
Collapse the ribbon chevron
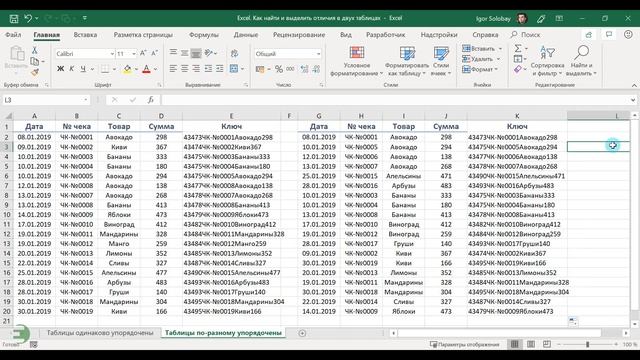tap(634, 85)
